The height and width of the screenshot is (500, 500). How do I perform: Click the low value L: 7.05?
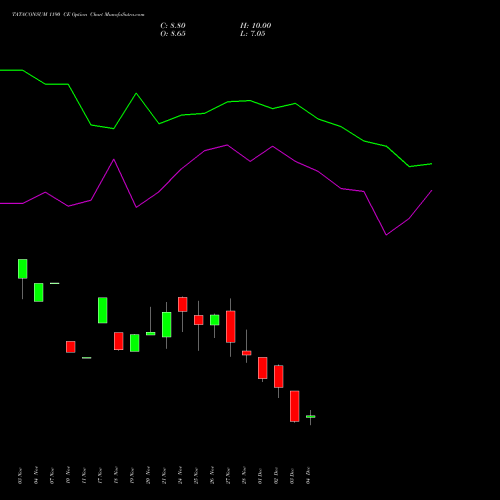[252, 34]
